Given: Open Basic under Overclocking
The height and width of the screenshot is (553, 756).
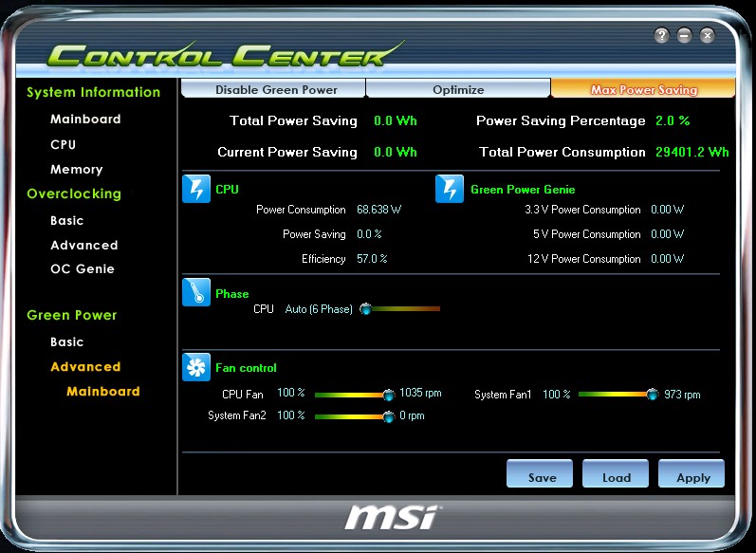Looking at the screenshot, I should click(66, 220).
